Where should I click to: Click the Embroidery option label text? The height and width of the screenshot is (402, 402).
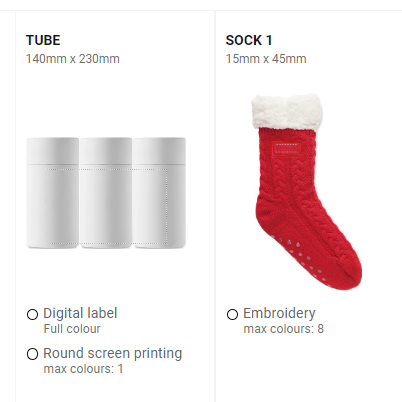[279, 313]
